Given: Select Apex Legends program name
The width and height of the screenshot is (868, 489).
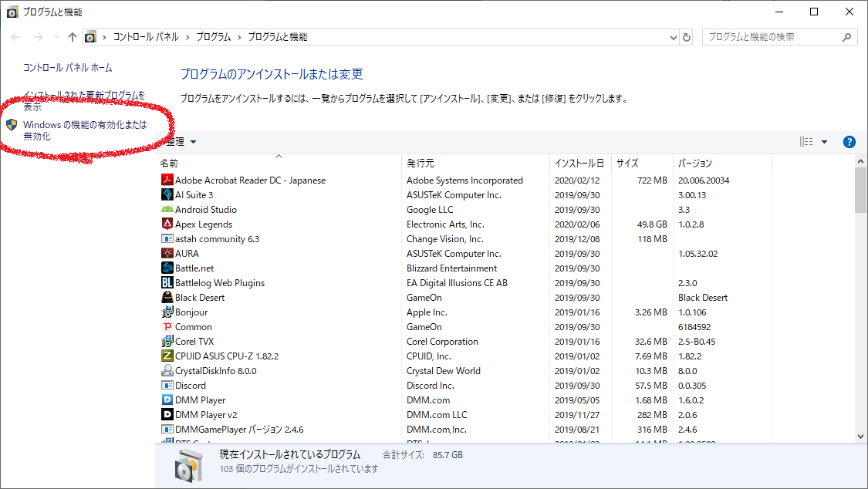Looking at the screenshot, I should (x=204, y=224).
